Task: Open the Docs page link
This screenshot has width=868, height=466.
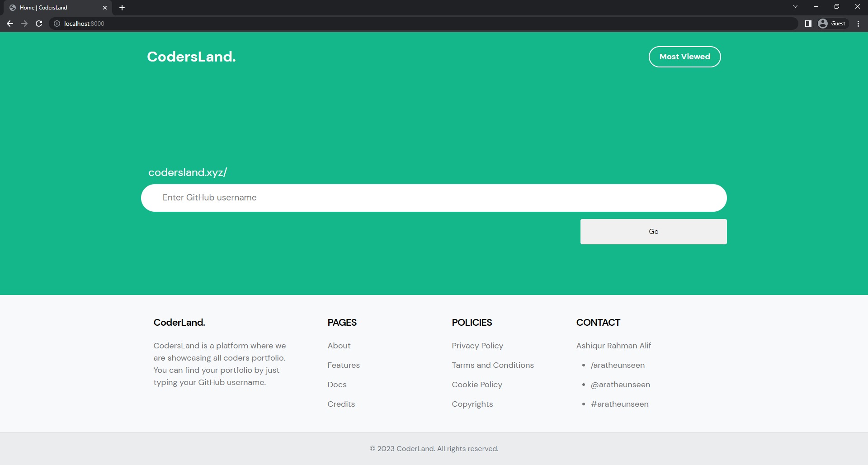Action: 336,385
